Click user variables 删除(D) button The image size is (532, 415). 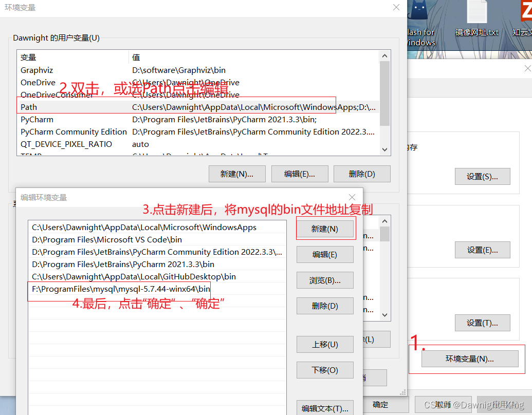point(362,174)
